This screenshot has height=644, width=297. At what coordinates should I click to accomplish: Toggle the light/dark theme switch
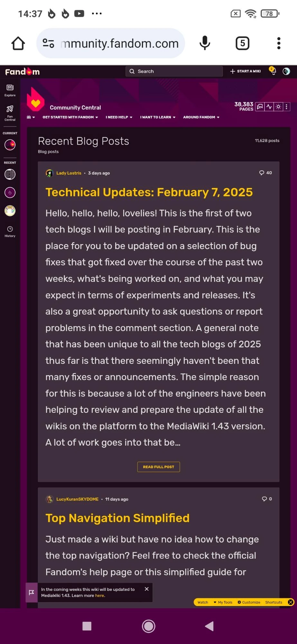point(278,107)
